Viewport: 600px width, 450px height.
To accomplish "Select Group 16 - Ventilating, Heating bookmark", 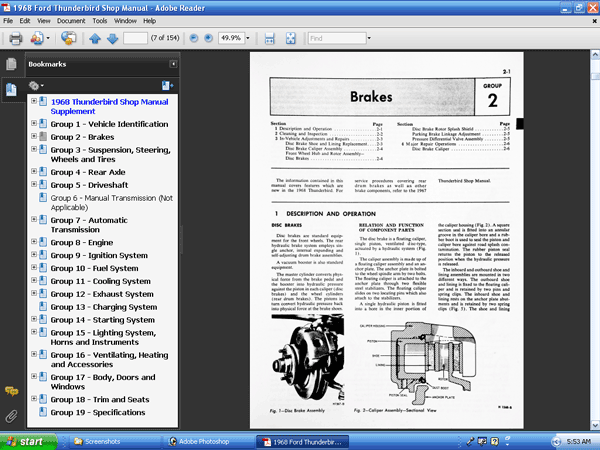I will 109,360.
